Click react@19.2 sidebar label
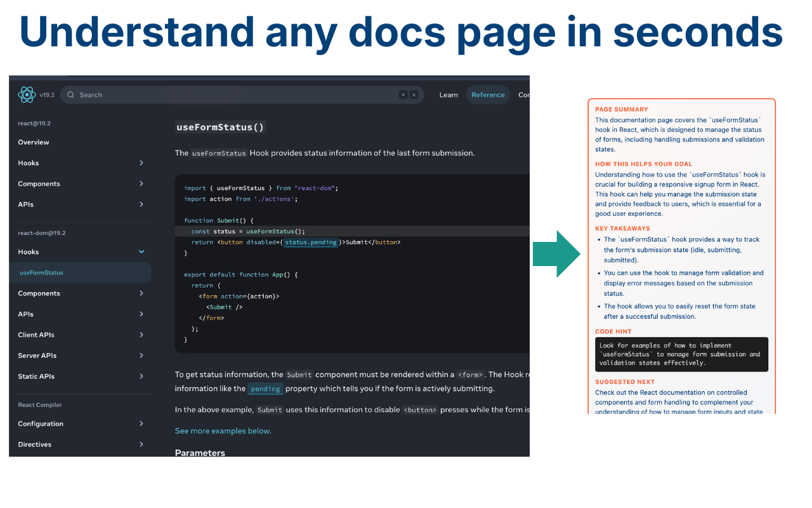 (33, 123)
